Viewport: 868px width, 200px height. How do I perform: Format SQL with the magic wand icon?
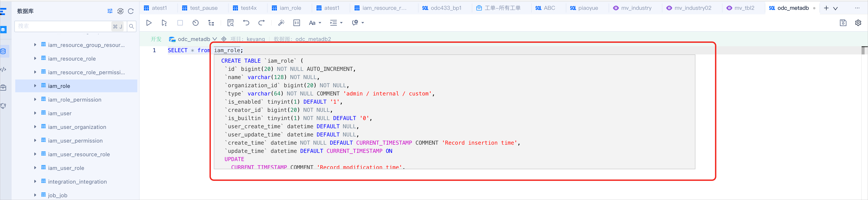point(281,23)
